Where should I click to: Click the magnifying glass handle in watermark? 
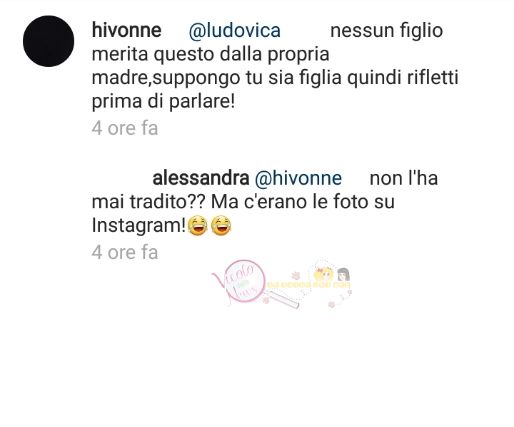coord(283,299)
